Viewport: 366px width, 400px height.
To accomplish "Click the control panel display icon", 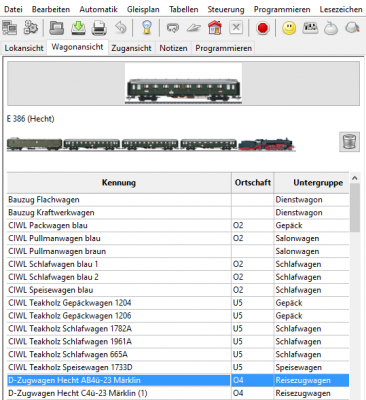I will pos(310,28).
